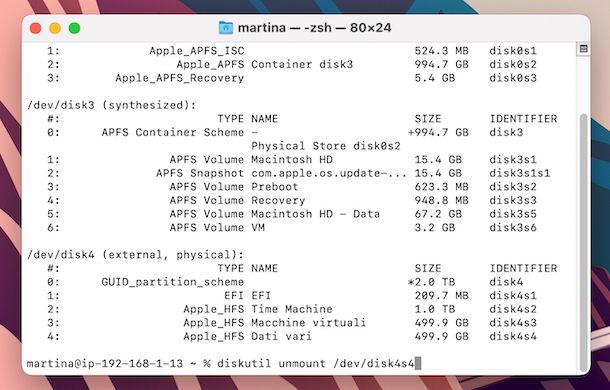
Task: Click the 'Time Machine' partition name
Action: coord(292,309)
